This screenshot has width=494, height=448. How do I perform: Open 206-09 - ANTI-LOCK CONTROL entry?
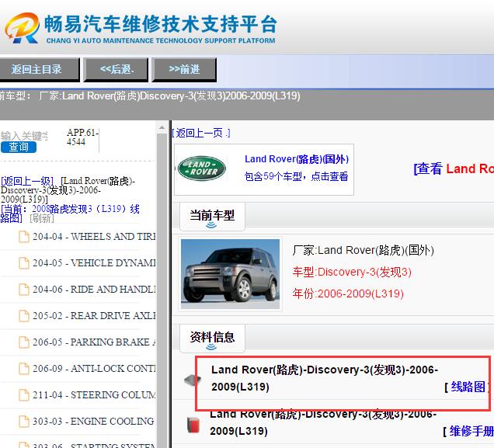(94, 369)
